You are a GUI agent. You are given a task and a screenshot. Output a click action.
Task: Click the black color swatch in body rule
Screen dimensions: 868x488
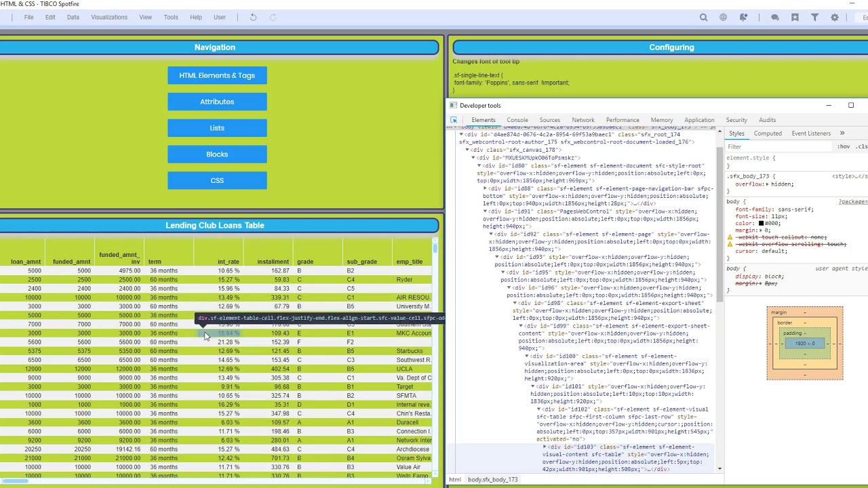coord(762,223)
